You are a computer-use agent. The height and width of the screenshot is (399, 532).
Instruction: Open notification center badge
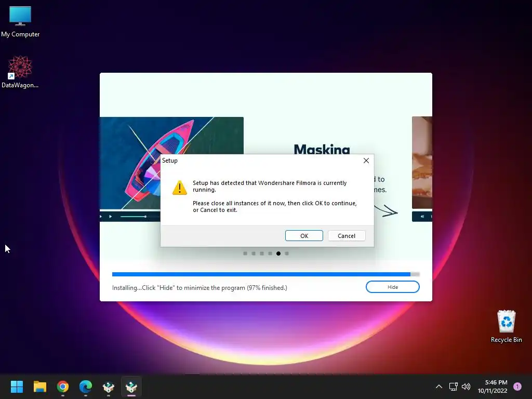(517, 387)
